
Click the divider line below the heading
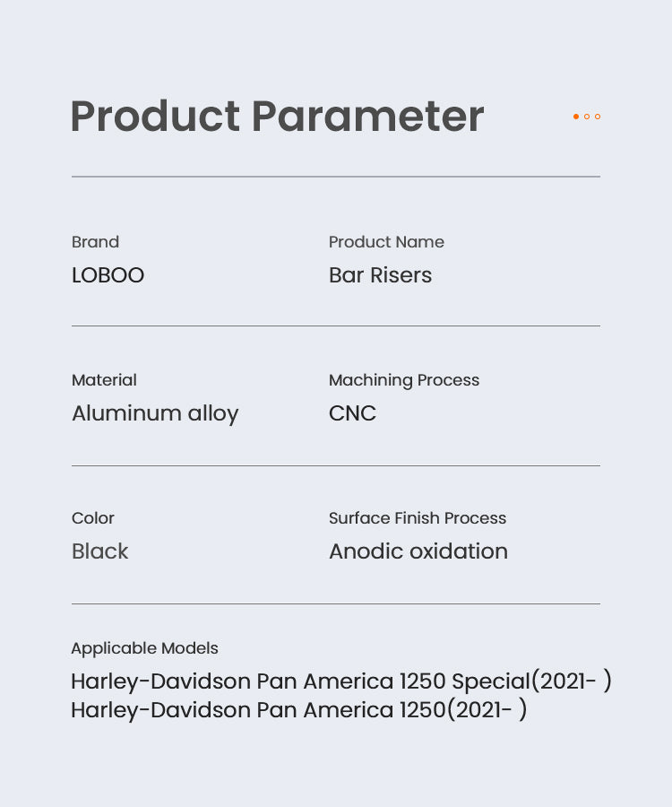336,177
